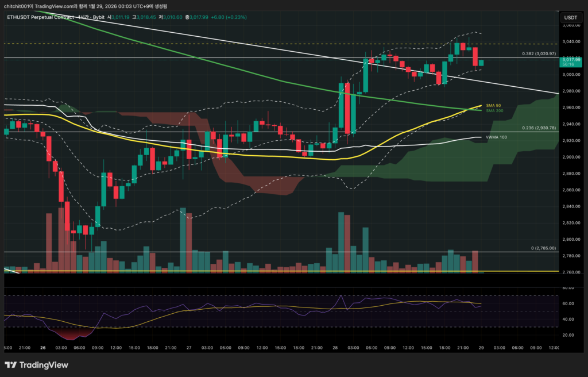Viewport: 588px width, 377px height.
Task: Click the 2,800.00 price scale label
Action: pyautogui.click(x=571, y=240)
